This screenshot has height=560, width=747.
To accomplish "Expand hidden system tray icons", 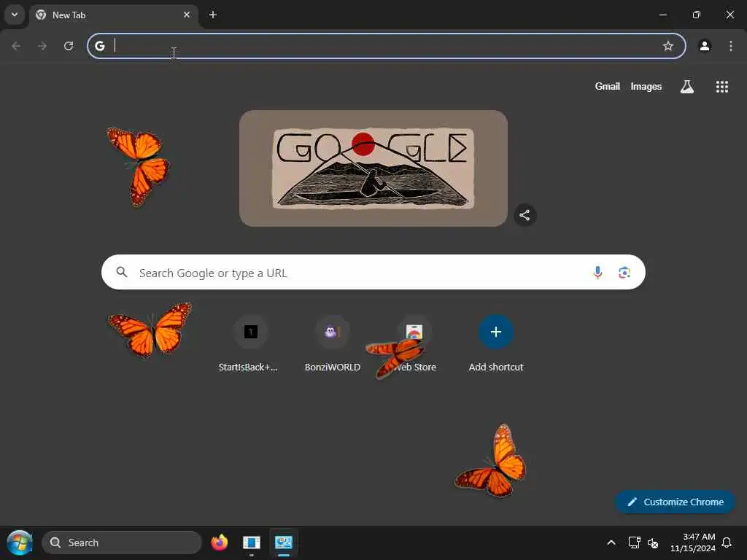I will click(611, 542).
